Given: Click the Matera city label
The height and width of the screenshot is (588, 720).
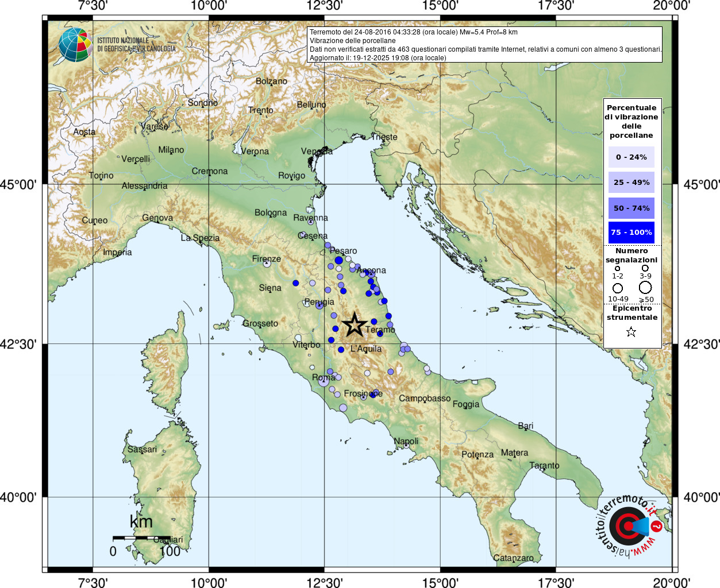Looking at the screenshot, I should tap(514, 453).
